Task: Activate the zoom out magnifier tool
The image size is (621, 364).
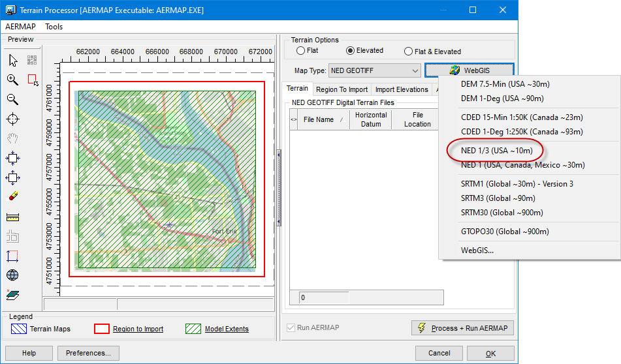Action: (x=12, y=99)
